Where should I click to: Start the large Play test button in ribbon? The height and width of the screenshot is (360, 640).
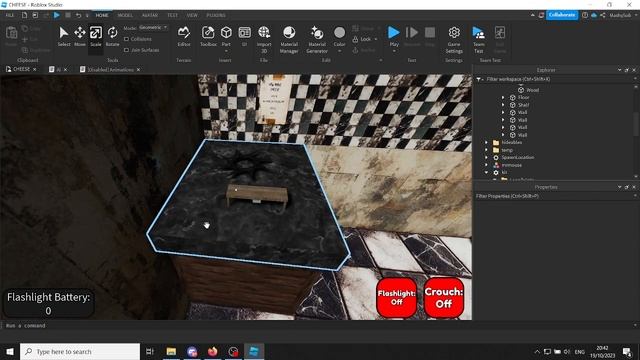click(394, 32)
